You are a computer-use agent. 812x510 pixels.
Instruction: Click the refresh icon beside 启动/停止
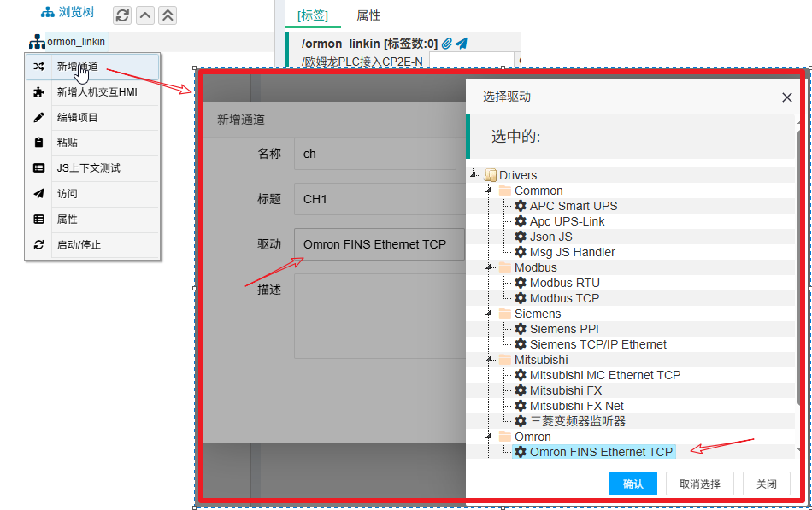[38, 245]
